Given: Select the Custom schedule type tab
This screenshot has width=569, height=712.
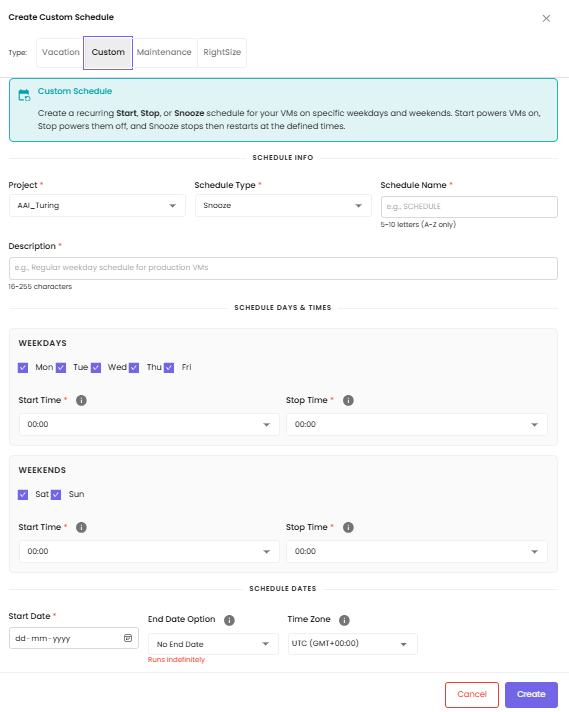Looking at the screenshot, I should [x=108, y=53].
